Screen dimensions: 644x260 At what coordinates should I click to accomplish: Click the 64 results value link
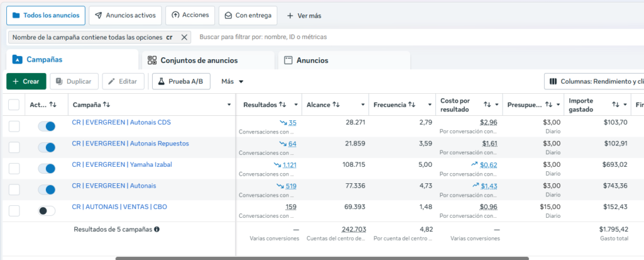click(292, 144)
